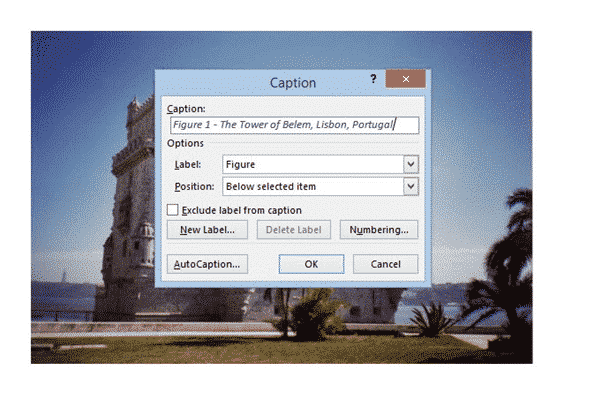Image resolution: width=602 pixels, height=408 pixels.
Task: Open the Numbering... options
Action: [379, 230]
